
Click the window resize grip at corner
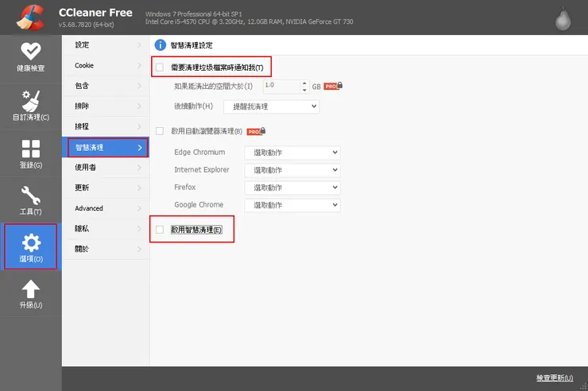(x=583, y=386)
